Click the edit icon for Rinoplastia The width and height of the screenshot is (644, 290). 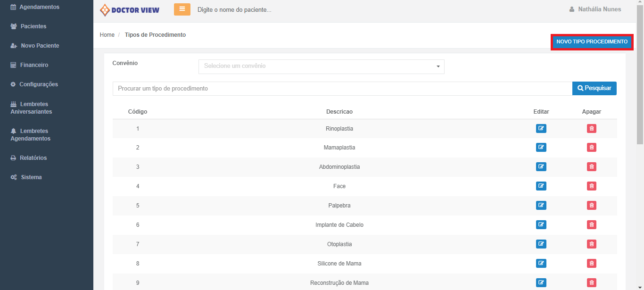point(541,128)
